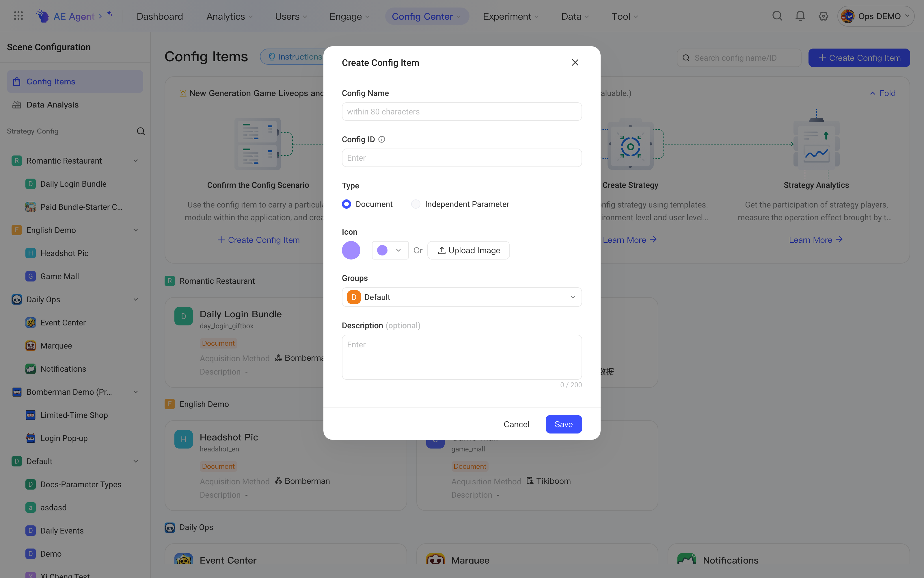Image resolution: width=924 pixels, height=578 pixels.
Task: Click the Login Pop-up icon in sidebar
Action: click(31, 438)
